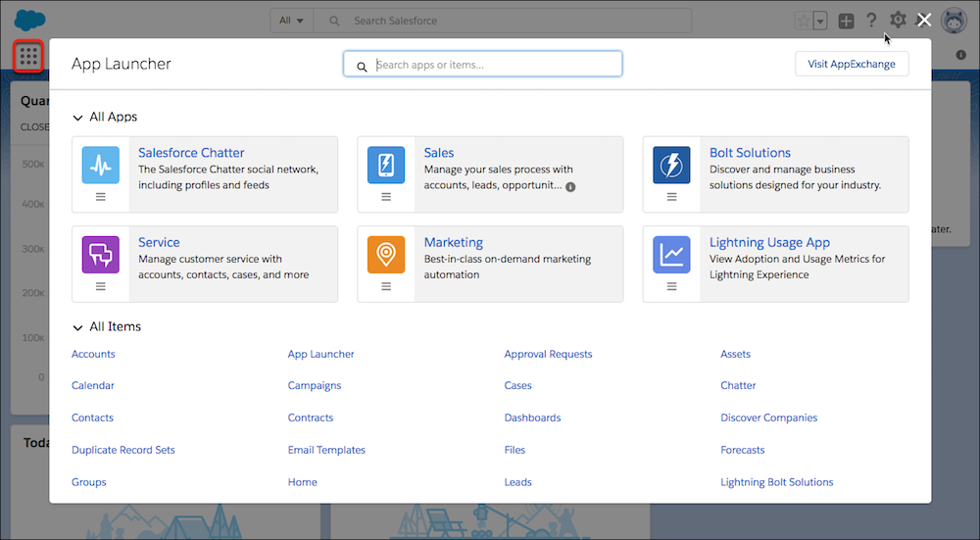Open the setup gear icon
This screenshot has width=980, height=540.
(x=898, y=20)
